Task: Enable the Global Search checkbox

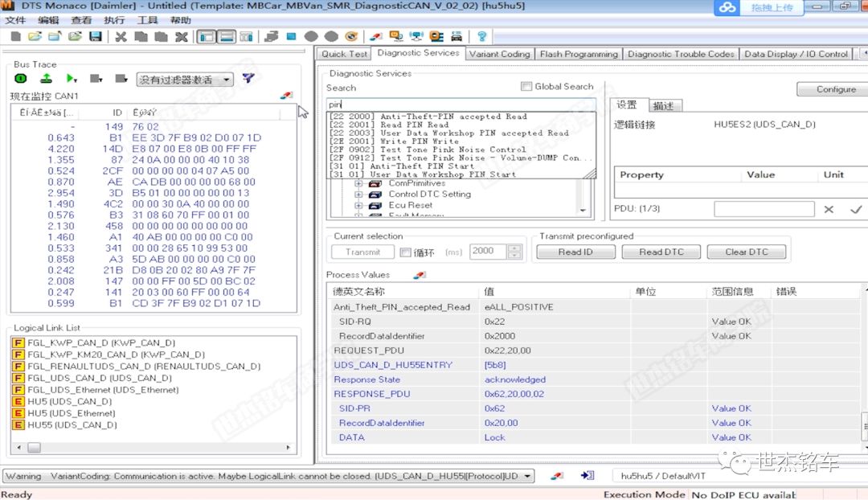Action: [x=526, y=86]
